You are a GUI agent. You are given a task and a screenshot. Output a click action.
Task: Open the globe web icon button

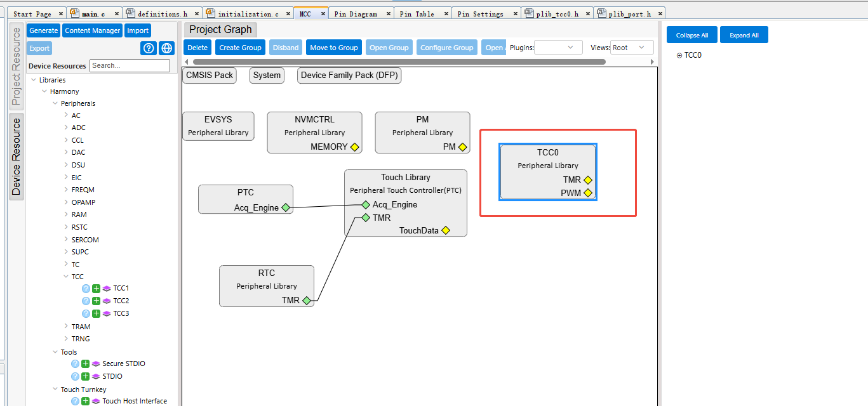click(x=166, y=48)
